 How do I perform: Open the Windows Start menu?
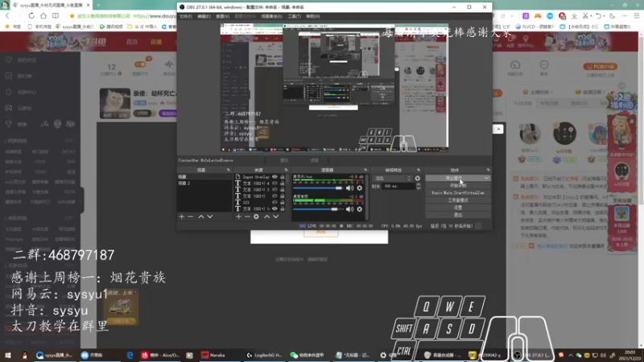(8, 355)
